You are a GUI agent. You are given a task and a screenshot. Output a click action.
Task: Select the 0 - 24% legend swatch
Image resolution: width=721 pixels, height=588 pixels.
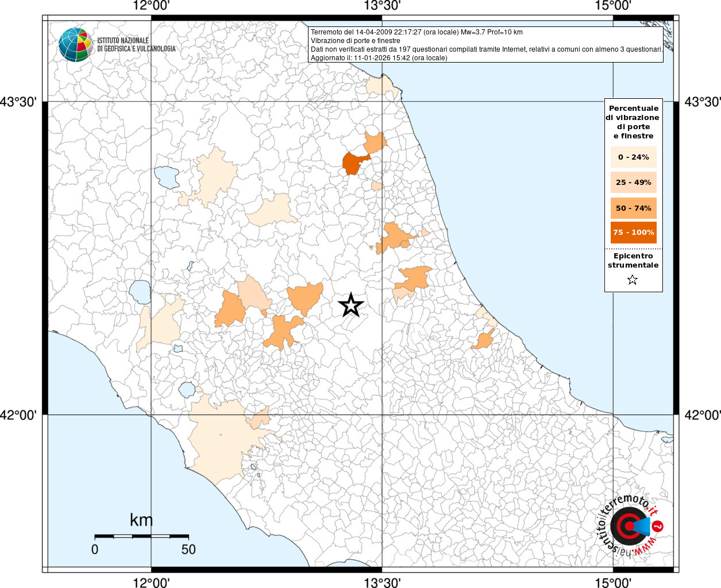pos(633,157)
